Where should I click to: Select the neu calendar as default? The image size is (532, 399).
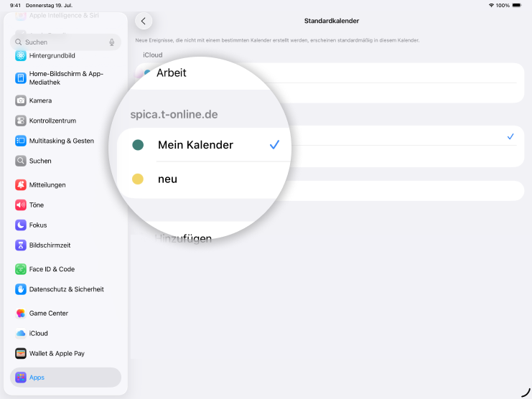(x=168, y=179)
